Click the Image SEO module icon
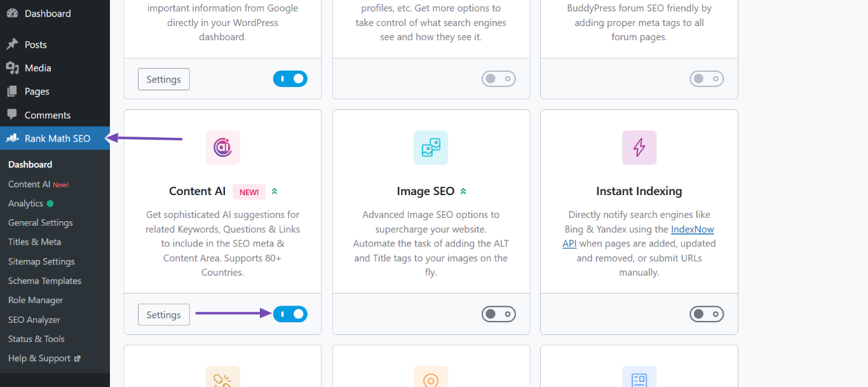The height and width of the screenshot is (387, 868). click(431, 147)
